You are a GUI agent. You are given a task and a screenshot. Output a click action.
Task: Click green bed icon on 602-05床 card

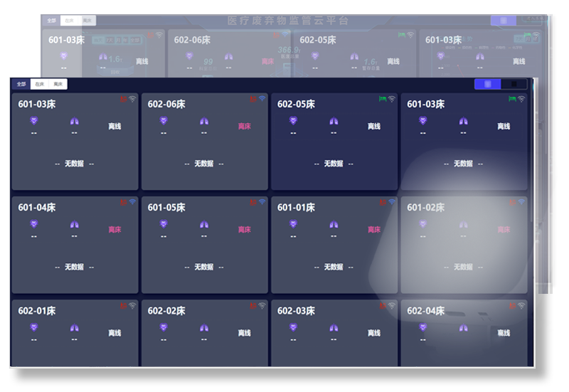(382, 99)
